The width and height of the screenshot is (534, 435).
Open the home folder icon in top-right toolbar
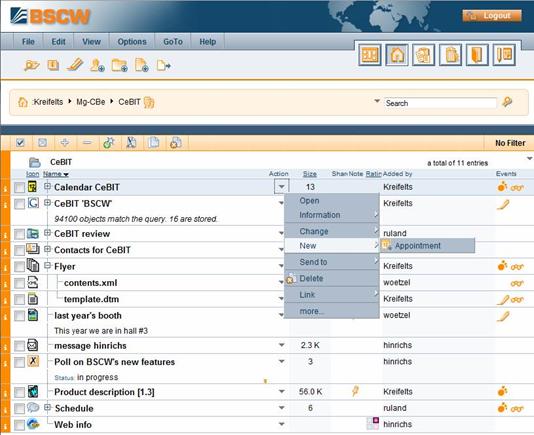pos(397,55)
